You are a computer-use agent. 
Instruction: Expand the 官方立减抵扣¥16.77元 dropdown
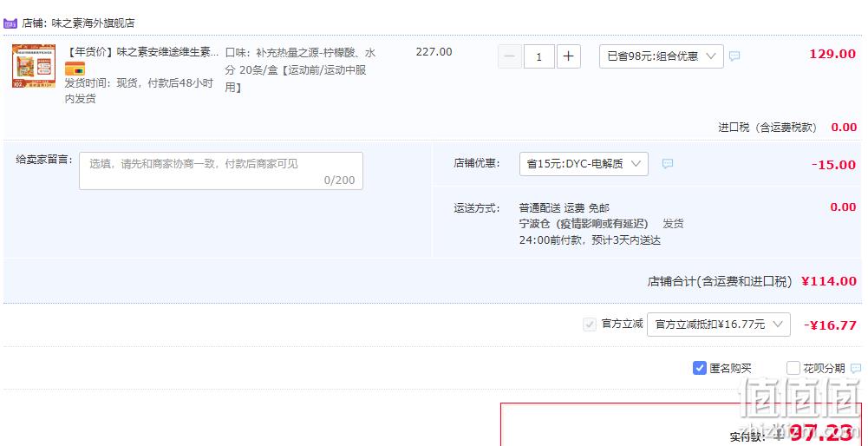click(x=719, y=325)
